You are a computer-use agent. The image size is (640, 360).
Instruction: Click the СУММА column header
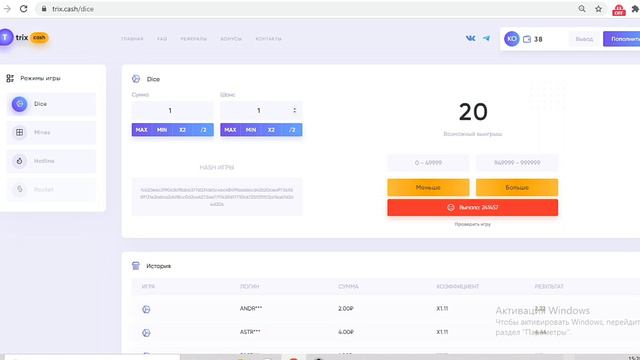[x=348, y=287]
